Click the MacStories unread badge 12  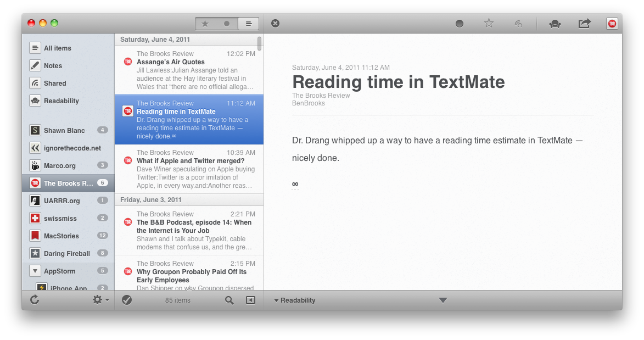pyautogui.click(x=103, y=236)
